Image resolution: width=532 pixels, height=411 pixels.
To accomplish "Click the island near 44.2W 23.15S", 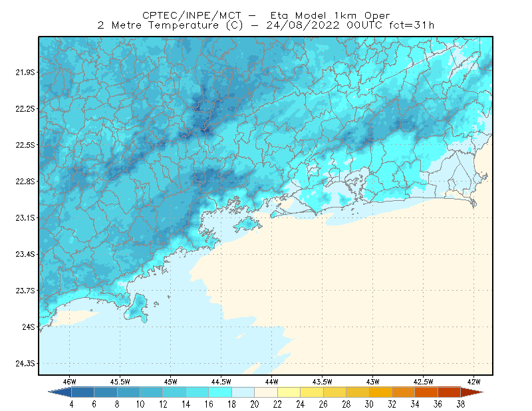I will (247, 224).
